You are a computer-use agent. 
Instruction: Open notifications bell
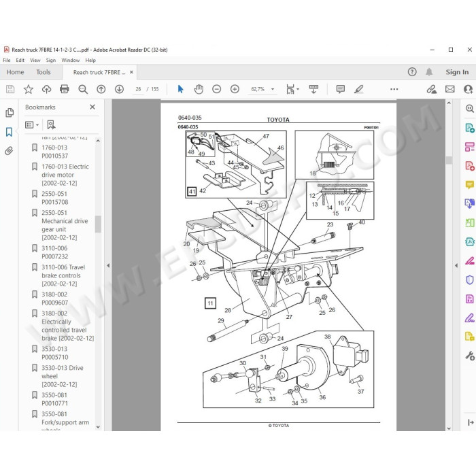click(429, 72)
